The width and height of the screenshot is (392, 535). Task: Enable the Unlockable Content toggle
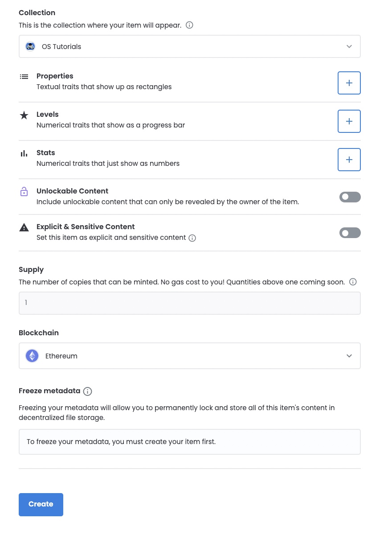[x=350, y=197]
